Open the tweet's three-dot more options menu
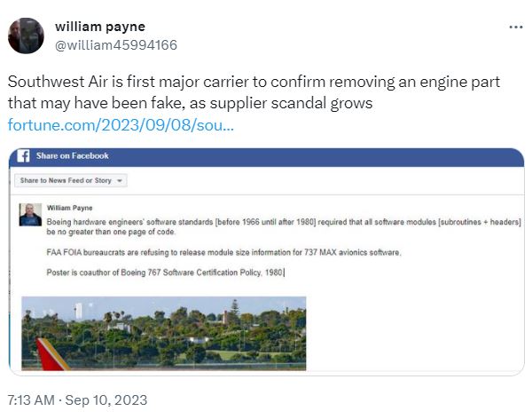 (516, 27)
